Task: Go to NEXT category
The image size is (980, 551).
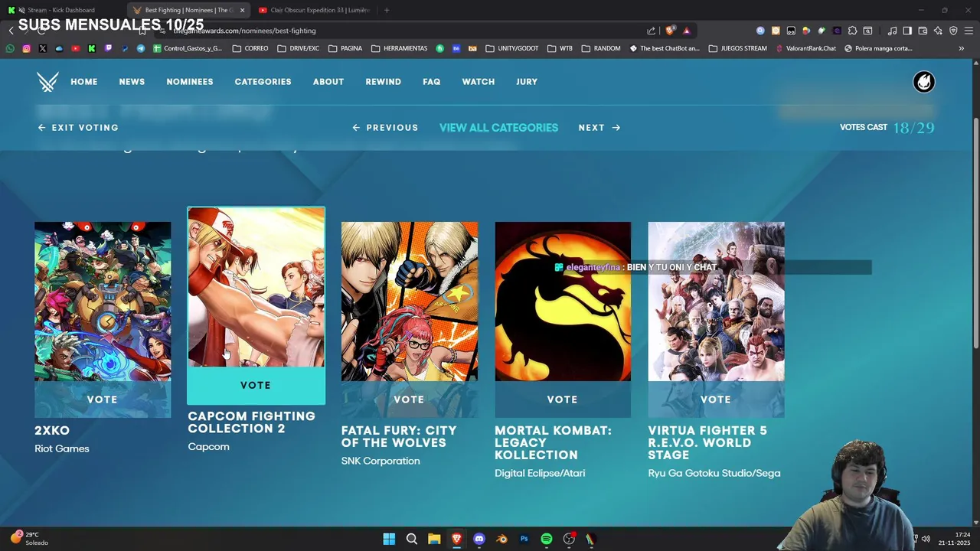Action: [x=599, y=128]
